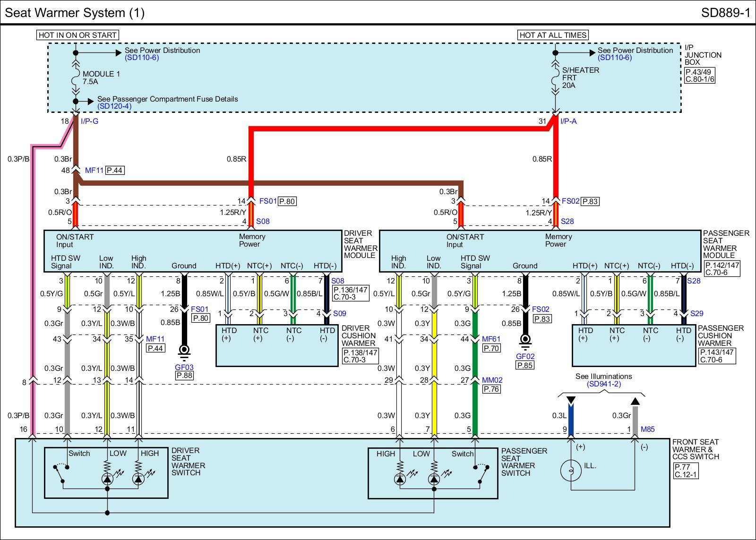756x540 pixels.
Task: Open SD110-6 link beside the S/HEATER FRT feed
Action: click(615, 58)
